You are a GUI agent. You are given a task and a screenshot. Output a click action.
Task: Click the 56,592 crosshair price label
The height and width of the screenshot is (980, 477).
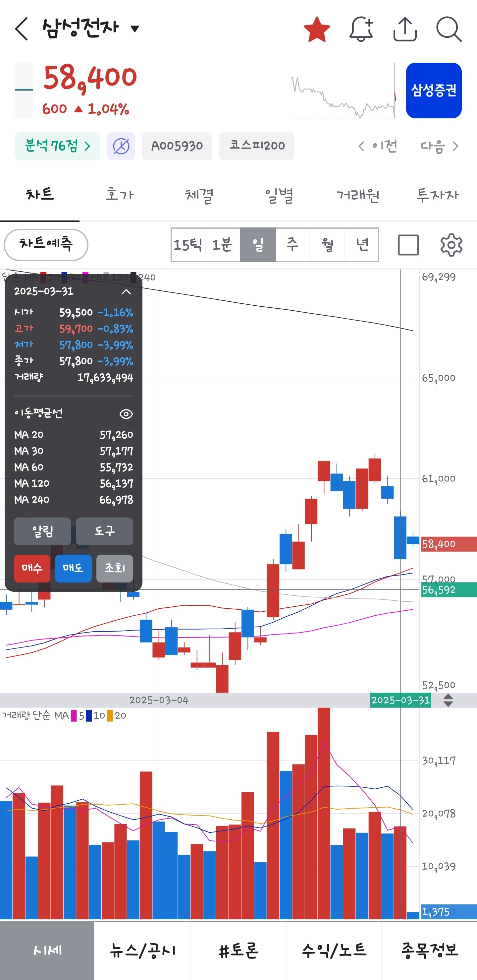pyautogui.click(x=449, y=590)
